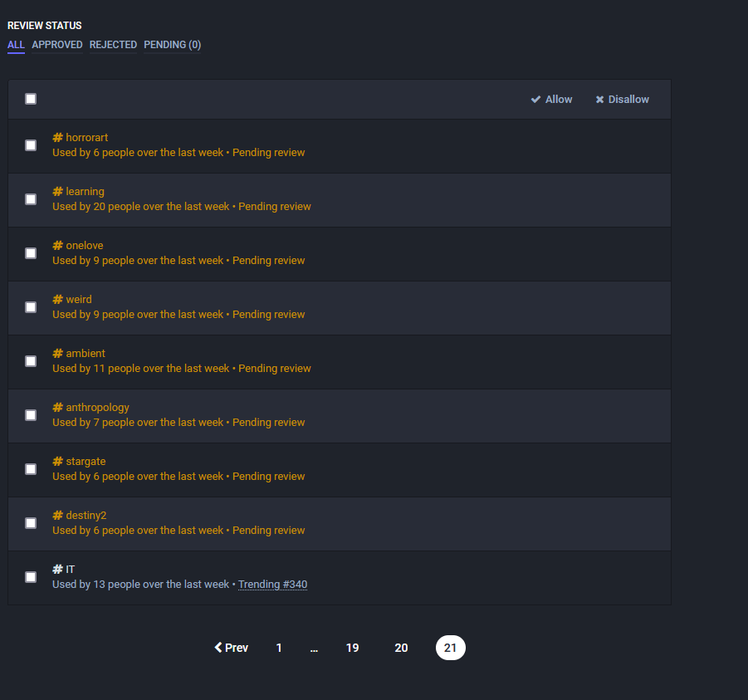Image resolution: width=748 pixels, height=700 pixels.
Task: Click the Disallow button
Action: [622, 100]
